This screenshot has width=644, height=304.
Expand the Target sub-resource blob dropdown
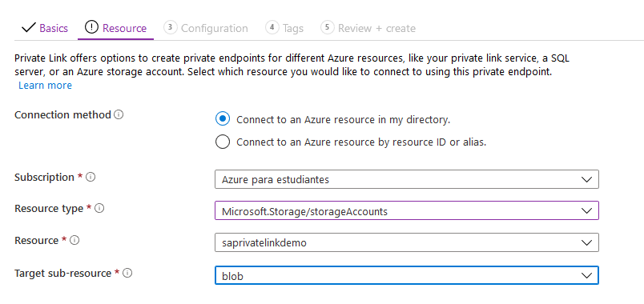pyautogui.click(x=407, y=275)
